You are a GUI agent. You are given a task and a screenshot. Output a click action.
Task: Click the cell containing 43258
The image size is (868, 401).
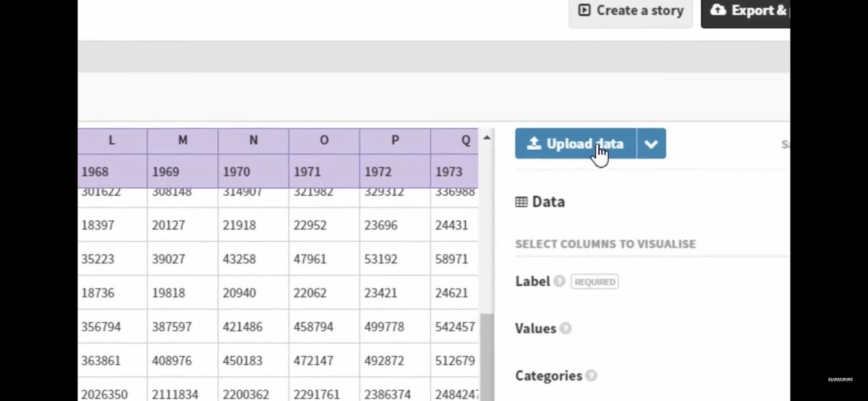point(254,259)
